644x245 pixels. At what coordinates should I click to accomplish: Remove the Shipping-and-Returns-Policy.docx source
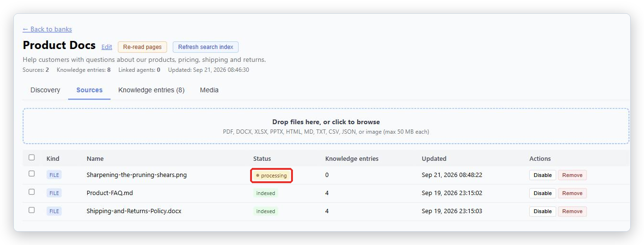point(573,211)
